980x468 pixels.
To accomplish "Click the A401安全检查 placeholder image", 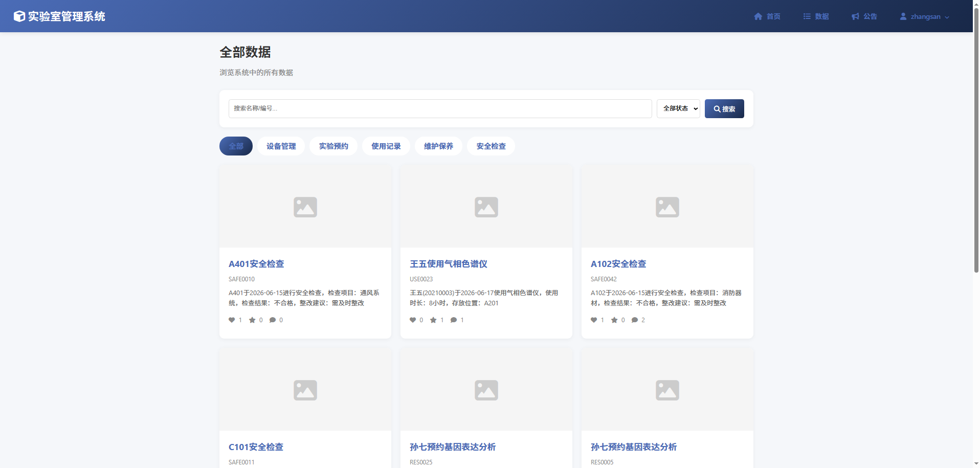I will [305, 207].
